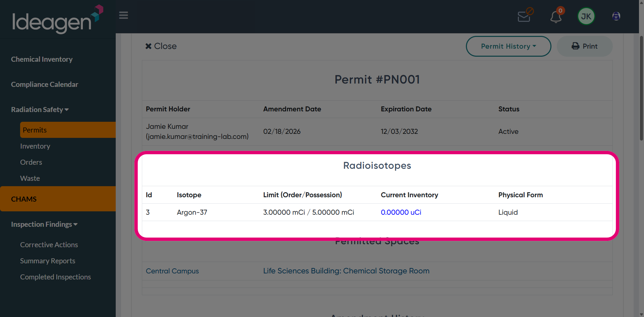Open the JK user avatar menu
This screenshot has height=317, width=644.
[586, 16]
